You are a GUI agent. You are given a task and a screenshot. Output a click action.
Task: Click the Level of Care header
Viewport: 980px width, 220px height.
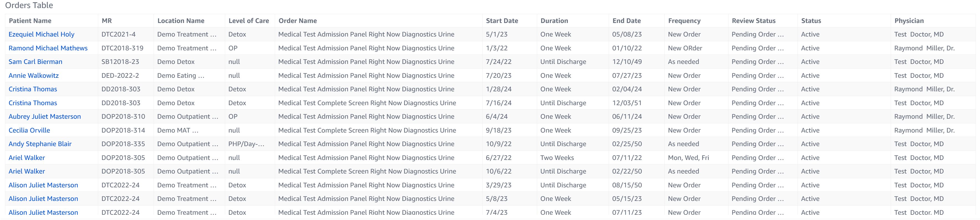pos(248,21)
